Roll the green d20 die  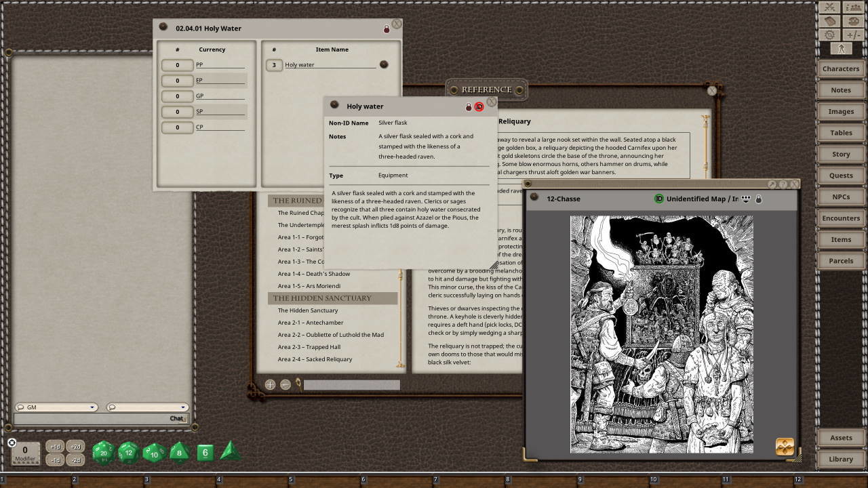[103, 453]
